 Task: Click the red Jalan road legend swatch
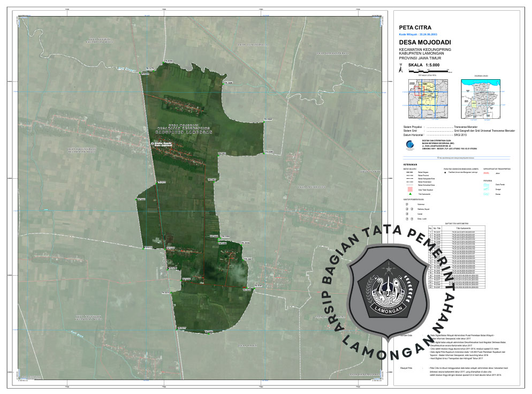pos(487,172)
